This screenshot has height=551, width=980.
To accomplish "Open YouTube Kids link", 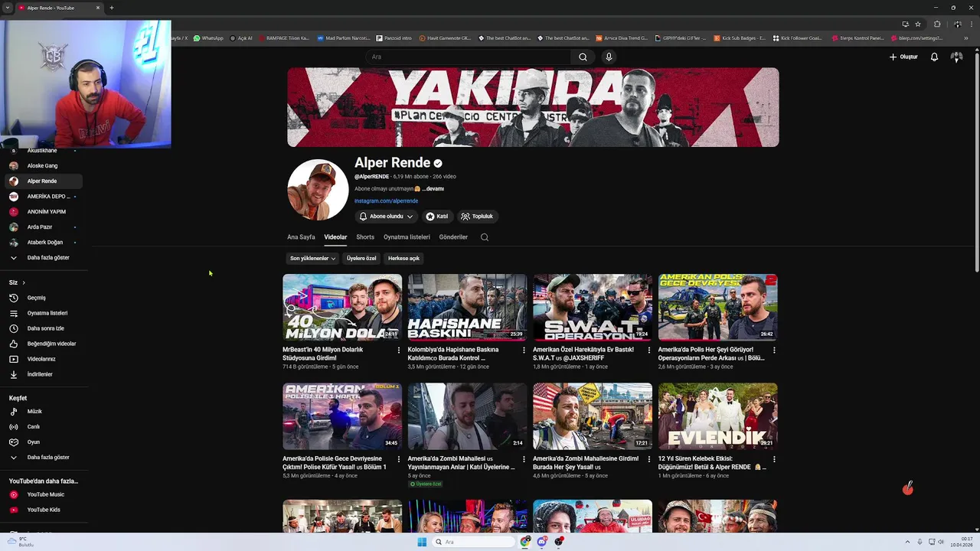I will [44, 510].
